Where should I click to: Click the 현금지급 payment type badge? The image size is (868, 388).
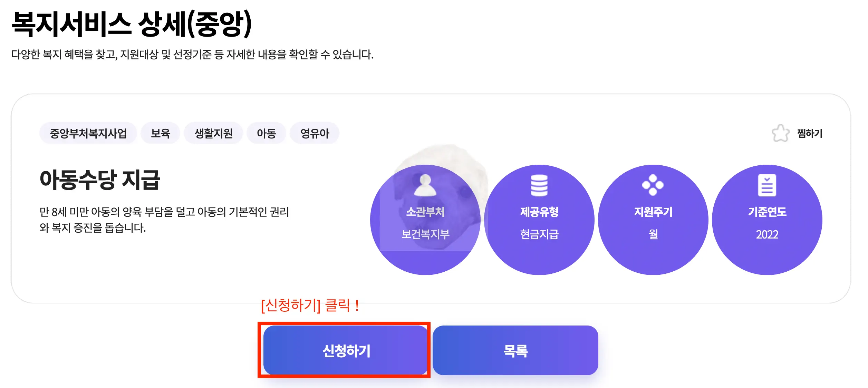coord(540,234)
